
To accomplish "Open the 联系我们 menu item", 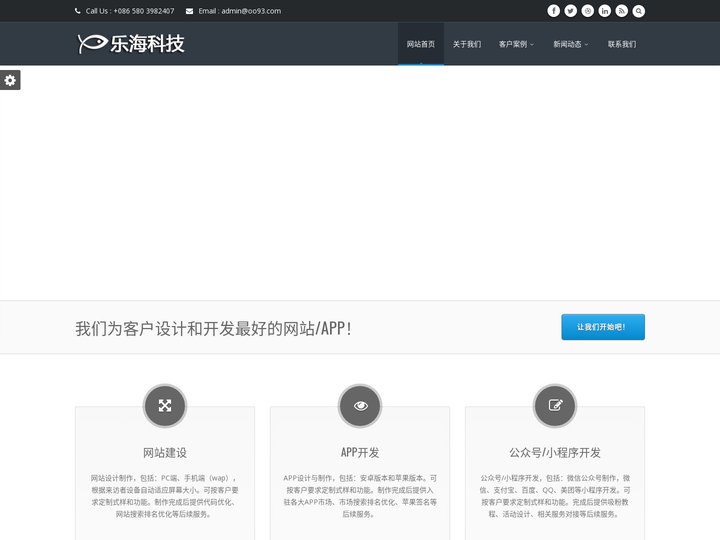I will click(x=622, y=44).
